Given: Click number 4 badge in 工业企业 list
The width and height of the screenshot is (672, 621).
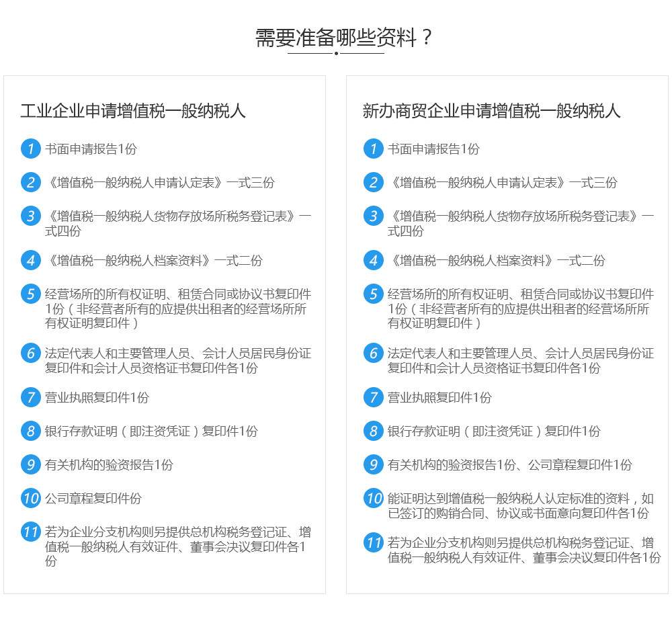Looking at the screenshot, I should coord(31,260).
